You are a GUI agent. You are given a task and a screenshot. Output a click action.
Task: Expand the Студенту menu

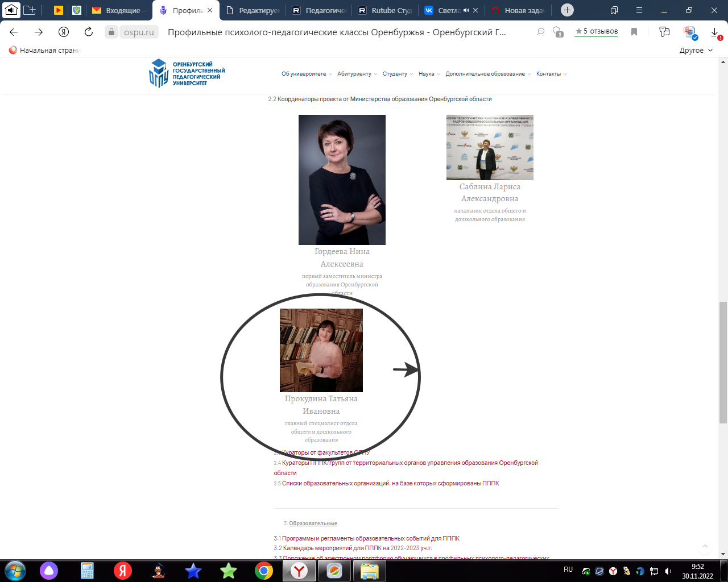398,74
